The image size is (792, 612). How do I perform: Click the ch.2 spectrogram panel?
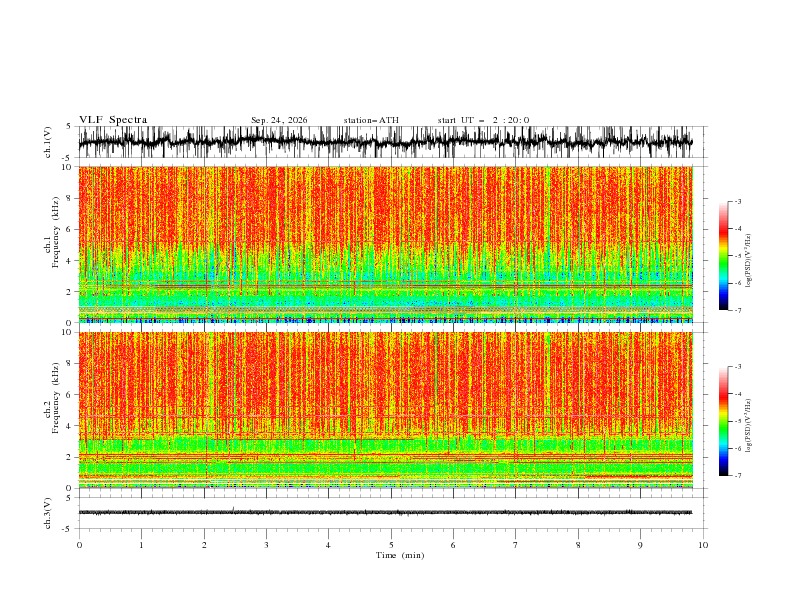(386, 410)
